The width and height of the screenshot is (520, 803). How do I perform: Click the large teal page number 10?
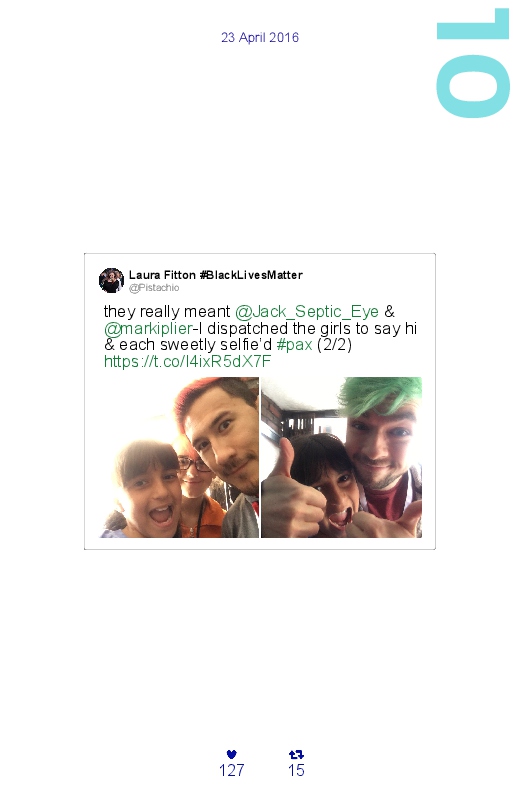[x=472, y=63]
